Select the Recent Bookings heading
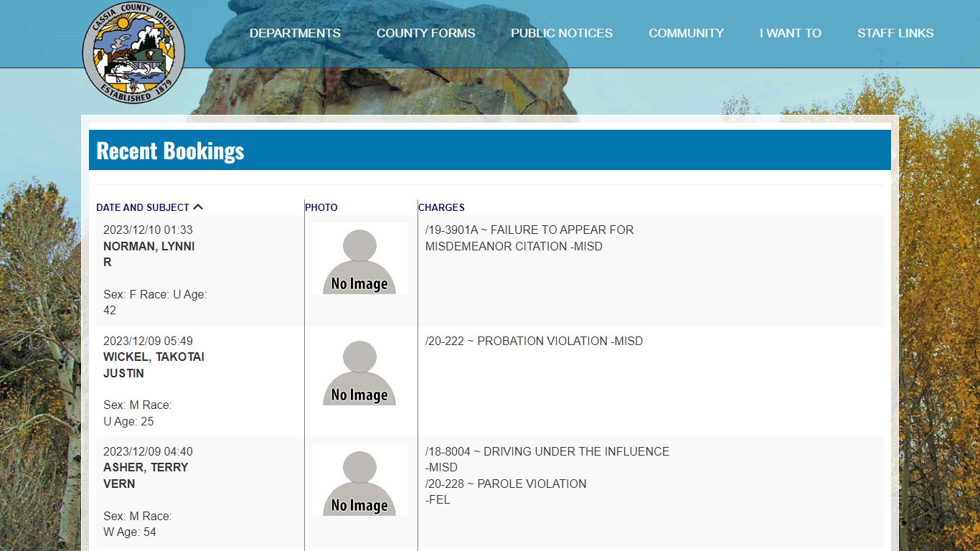 coord(170,151)
